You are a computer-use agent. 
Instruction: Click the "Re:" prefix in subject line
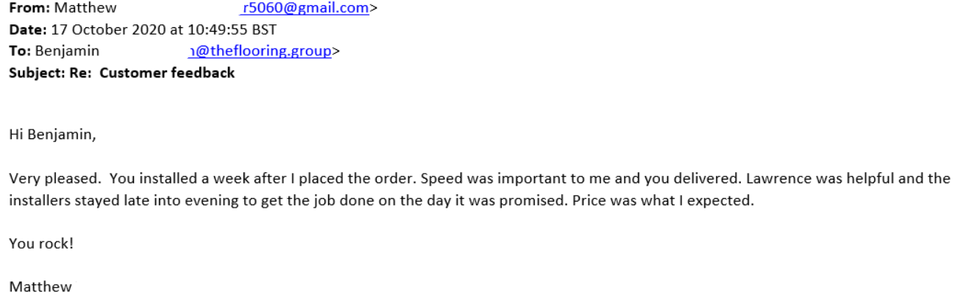coord(80,73)
